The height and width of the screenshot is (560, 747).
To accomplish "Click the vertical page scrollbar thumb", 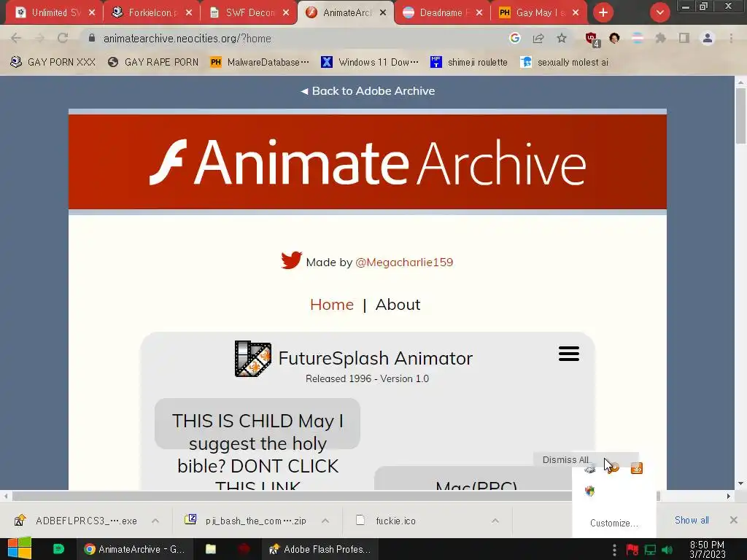I will pyautogui.click(x=740, y=115).
